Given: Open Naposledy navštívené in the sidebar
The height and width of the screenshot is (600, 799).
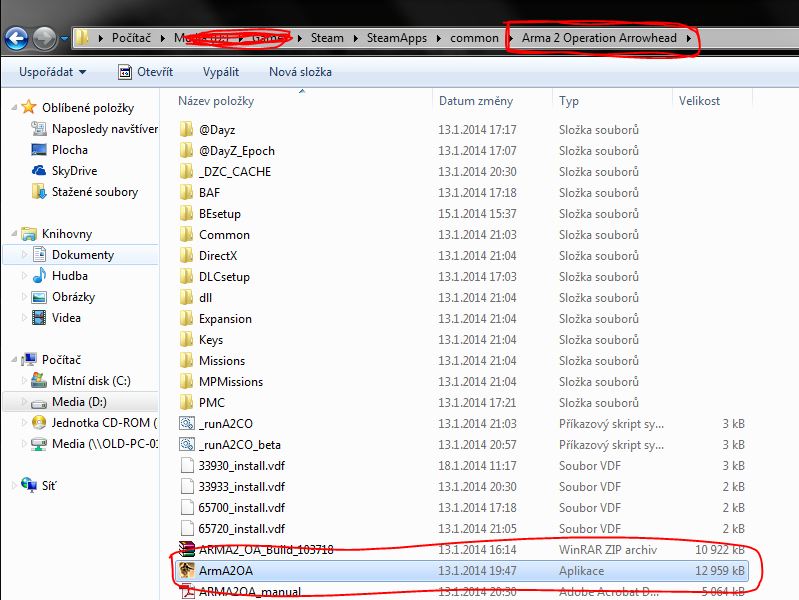Looking at the screenshot, I should 104,129.
